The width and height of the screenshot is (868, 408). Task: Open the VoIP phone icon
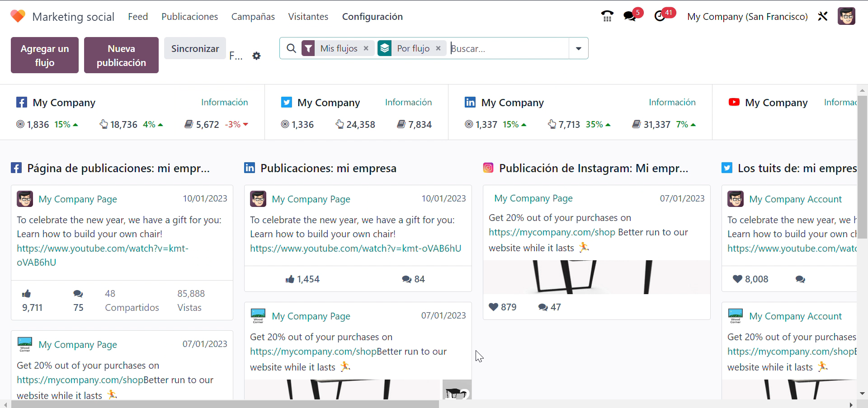tap(607, 17)
